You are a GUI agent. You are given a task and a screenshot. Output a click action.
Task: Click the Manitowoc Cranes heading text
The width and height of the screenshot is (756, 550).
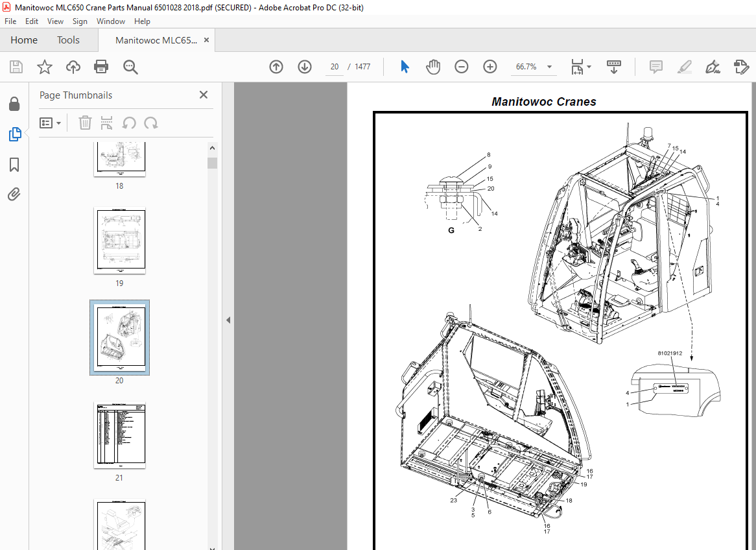click(544, 102)
